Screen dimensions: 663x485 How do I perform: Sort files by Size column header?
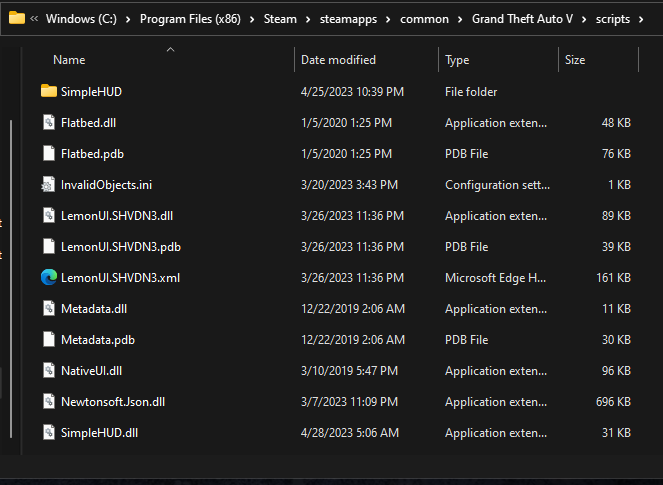[x=575, y=60]
